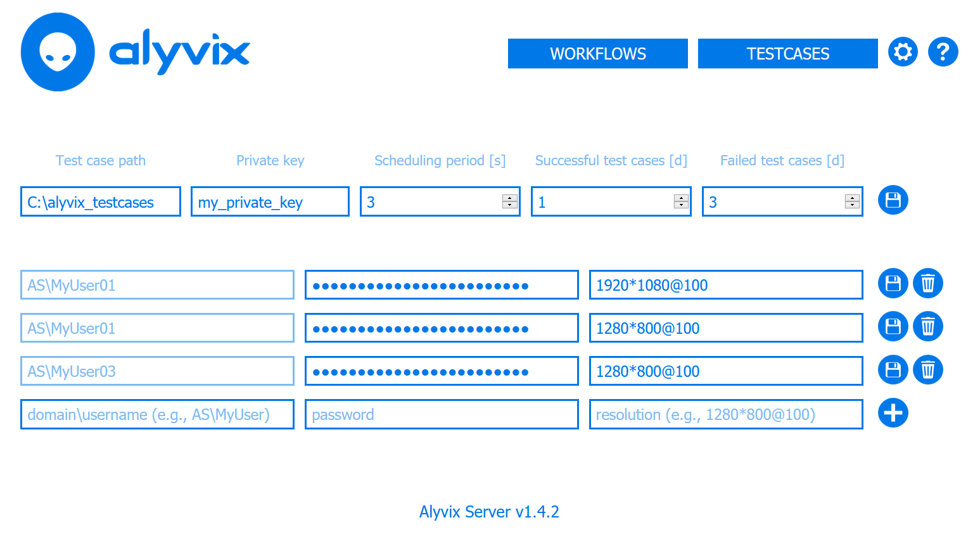This screenshot has height=546, width=980.
Task: Click the "Test case path" label
Action: point(101,160)
